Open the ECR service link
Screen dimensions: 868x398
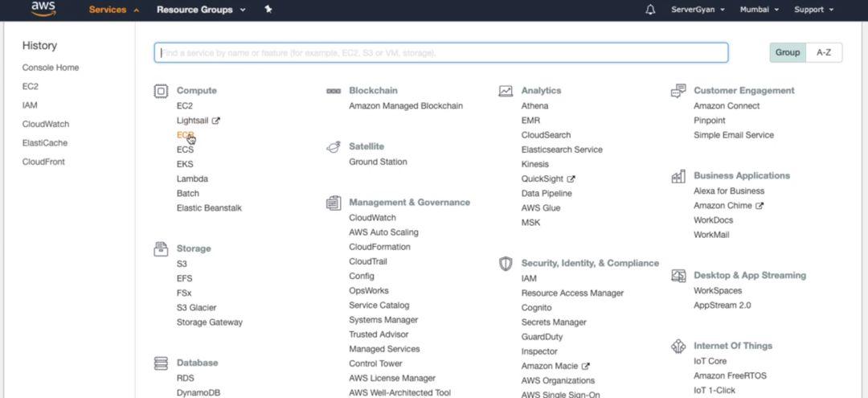pyautogui.click(x=185, y=135)
